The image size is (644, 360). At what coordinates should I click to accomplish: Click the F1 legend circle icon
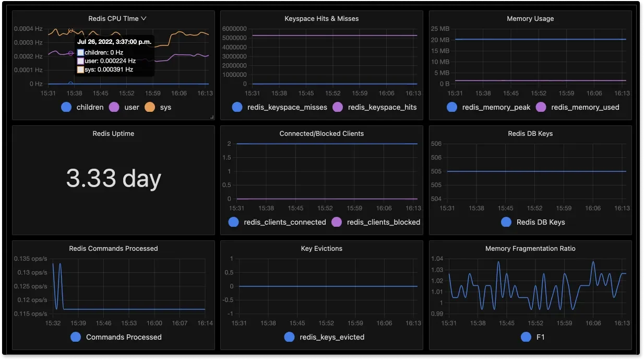[x=526, y=337]
